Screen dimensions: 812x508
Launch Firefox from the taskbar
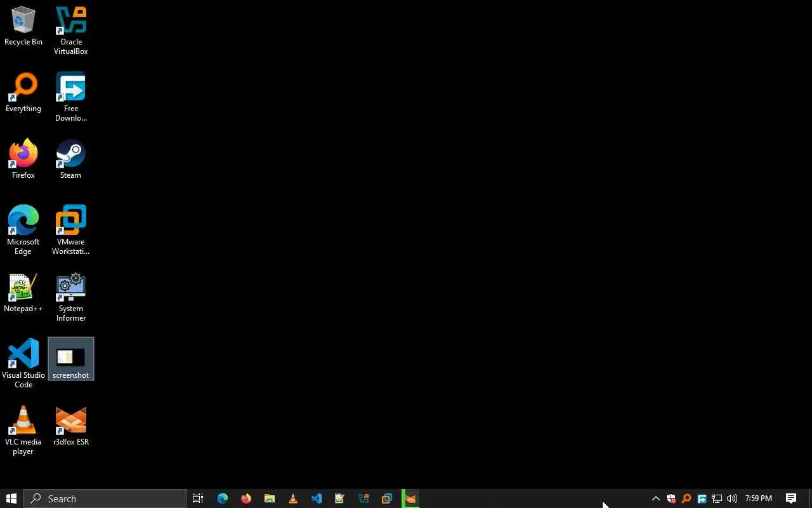point(246,498)
